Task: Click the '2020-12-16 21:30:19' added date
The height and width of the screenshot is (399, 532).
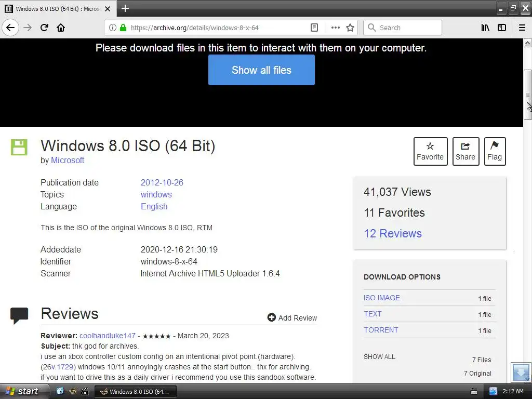Action: point(179,250)
